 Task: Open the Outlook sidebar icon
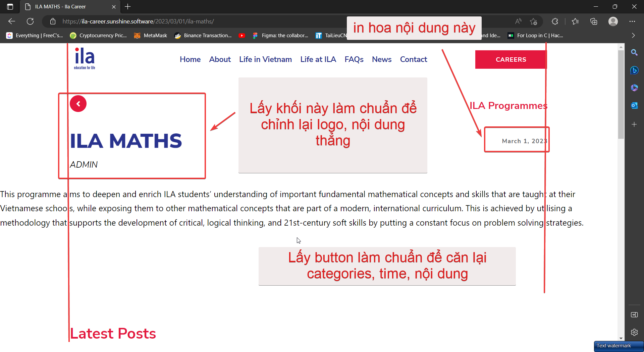(634, 106)
